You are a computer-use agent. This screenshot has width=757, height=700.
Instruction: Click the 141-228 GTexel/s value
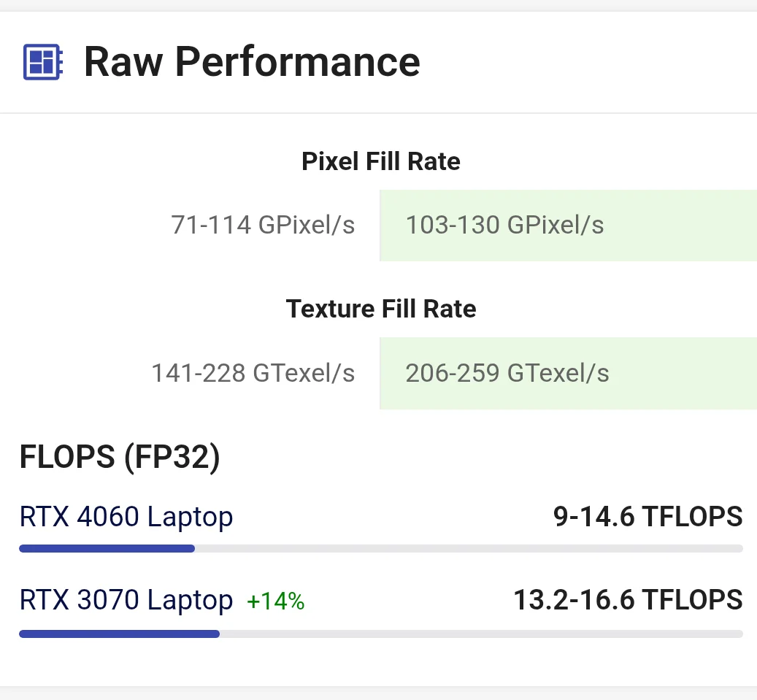[x=253, y=373]
